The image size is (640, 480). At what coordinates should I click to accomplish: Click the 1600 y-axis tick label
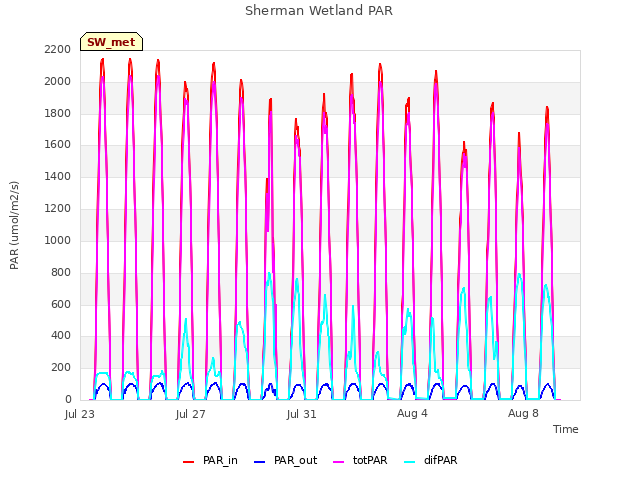[58, 144]
